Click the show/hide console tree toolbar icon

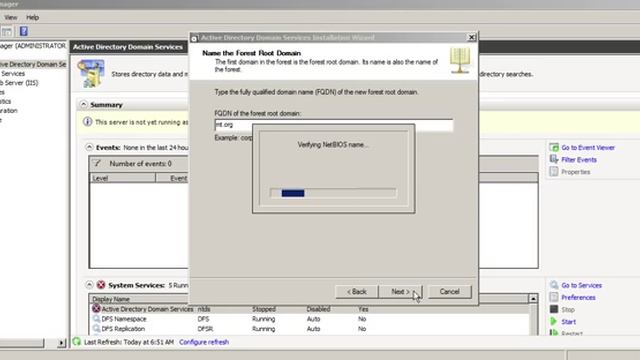point(7,31)
